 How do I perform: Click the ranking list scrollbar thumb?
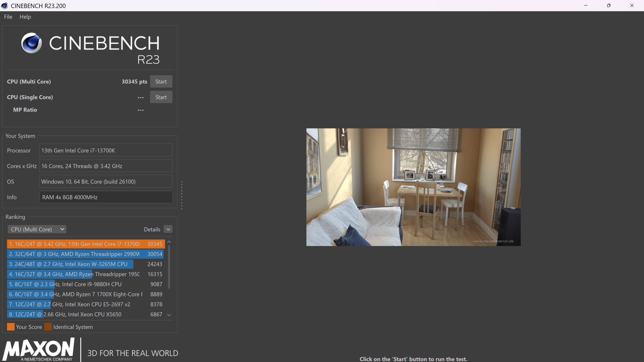(169, 267)
